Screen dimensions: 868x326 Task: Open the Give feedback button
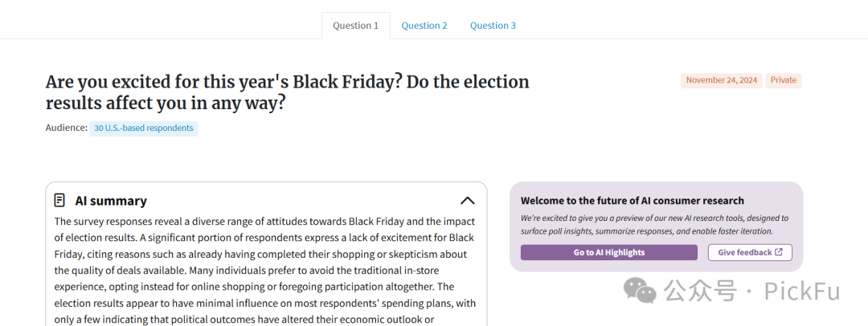coord(750,252)
